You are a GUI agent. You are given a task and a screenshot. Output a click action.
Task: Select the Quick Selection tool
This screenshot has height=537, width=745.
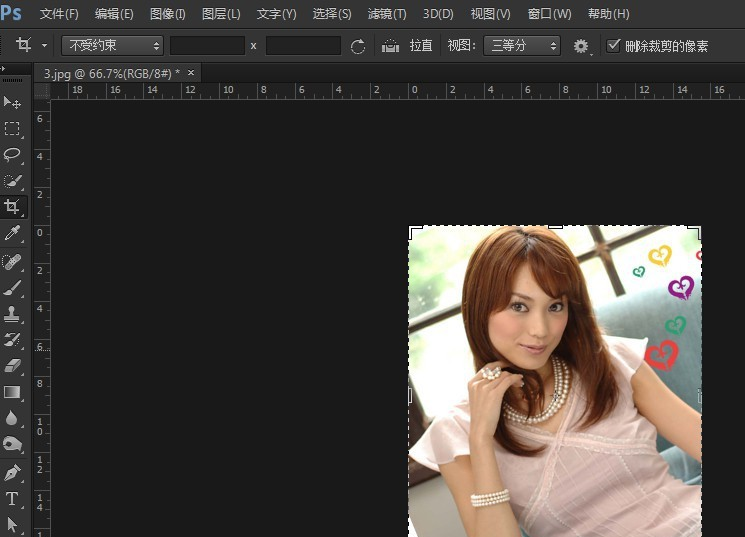pos(12,181)
